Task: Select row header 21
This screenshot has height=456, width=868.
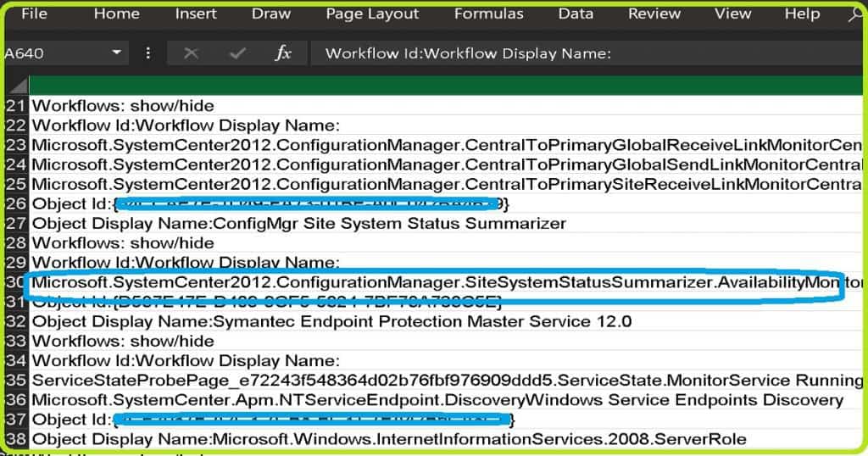Action: click(17, 106)
